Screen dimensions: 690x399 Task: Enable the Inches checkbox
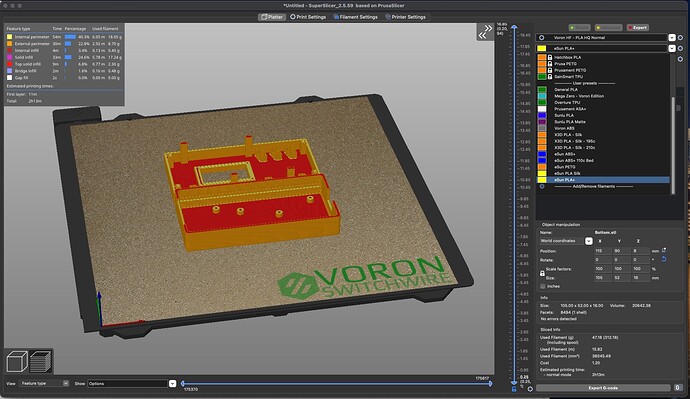(x=543, y=286)
